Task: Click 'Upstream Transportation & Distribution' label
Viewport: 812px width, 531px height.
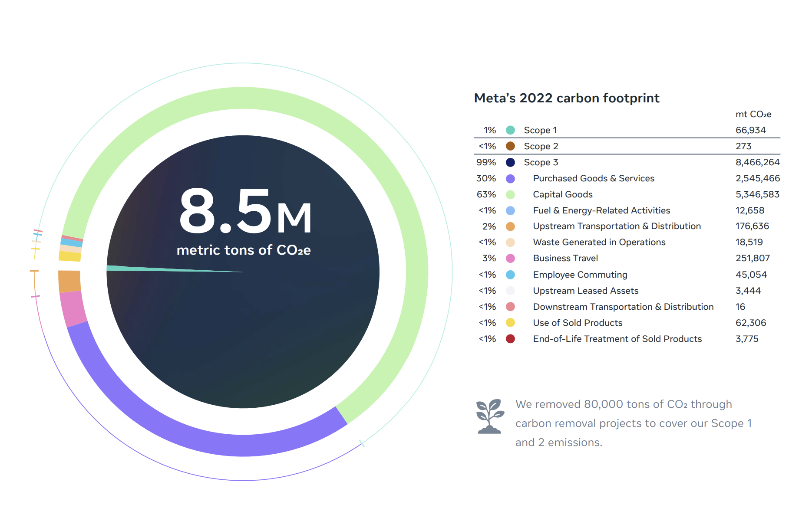Action: click(x=617, y=226)
